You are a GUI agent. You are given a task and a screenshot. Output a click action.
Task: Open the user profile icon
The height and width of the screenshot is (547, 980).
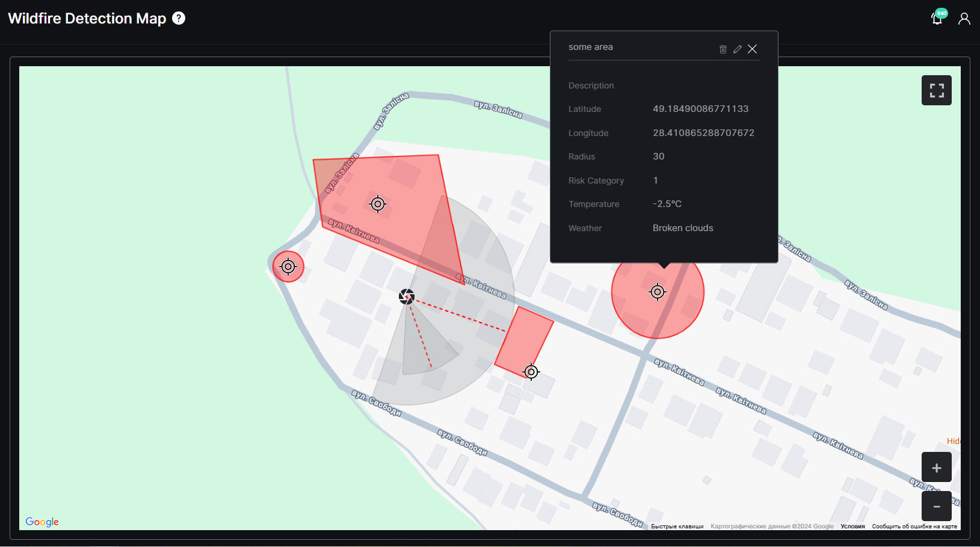964,19
